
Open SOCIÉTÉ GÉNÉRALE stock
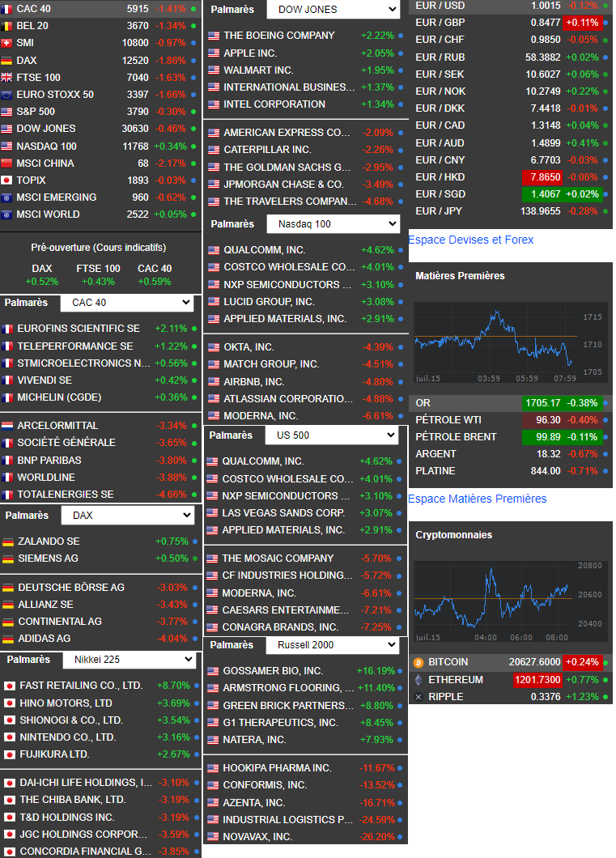66,443
